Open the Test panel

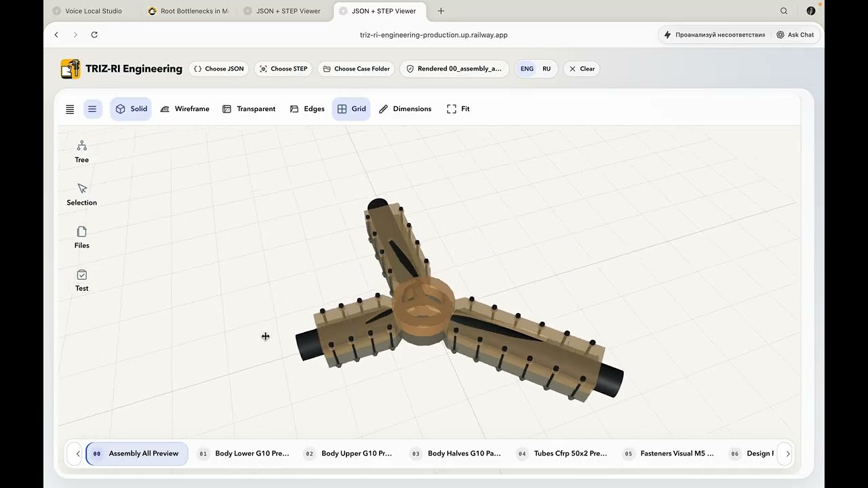point(81,280)
